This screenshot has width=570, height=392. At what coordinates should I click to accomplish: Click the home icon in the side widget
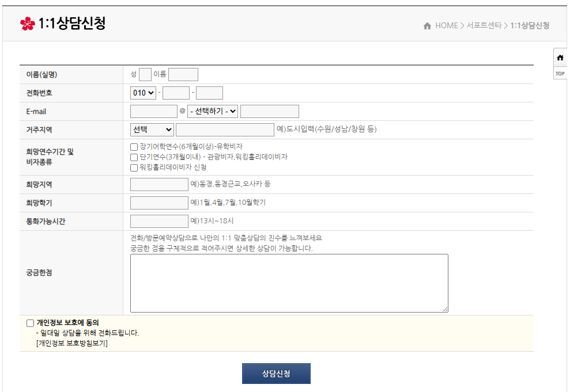(x=560, y=58)
